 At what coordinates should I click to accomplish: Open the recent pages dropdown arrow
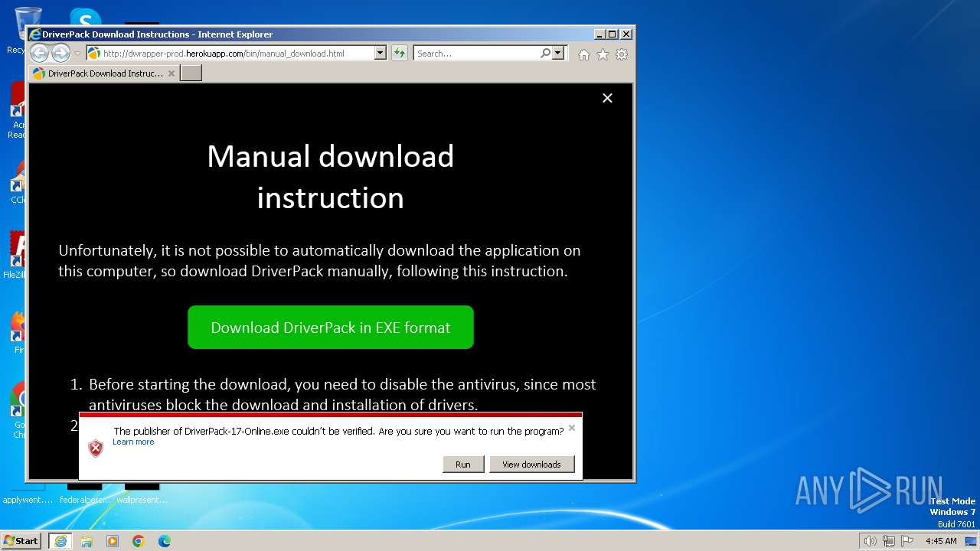(x=77, y=54)
